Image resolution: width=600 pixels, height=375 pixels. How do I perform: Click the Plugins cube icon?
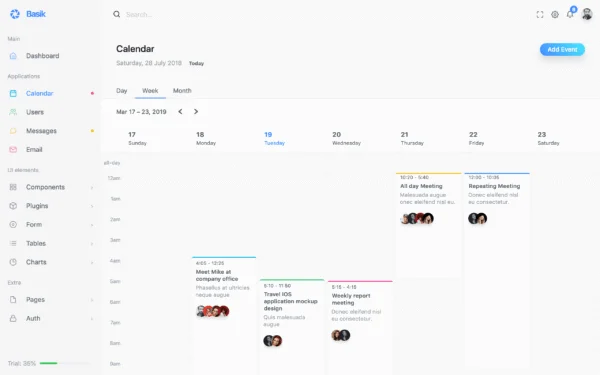[x=13, y=206]
